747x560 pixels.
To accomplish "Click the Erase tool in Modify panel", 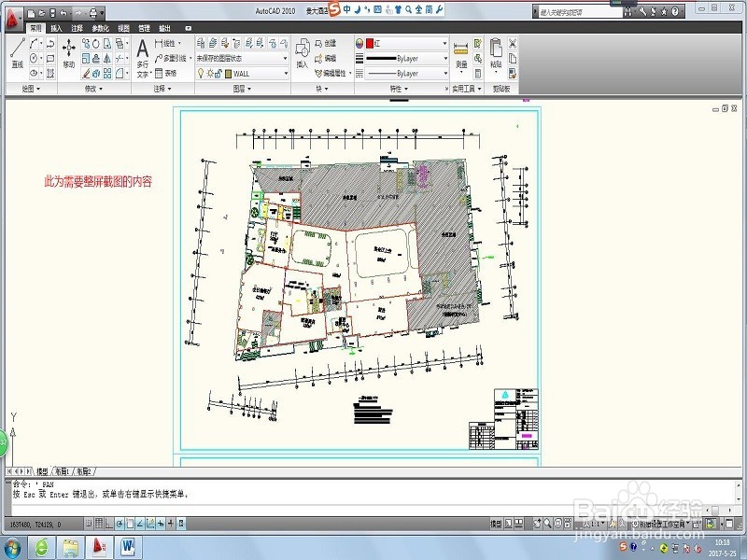I will pos(86,74).
